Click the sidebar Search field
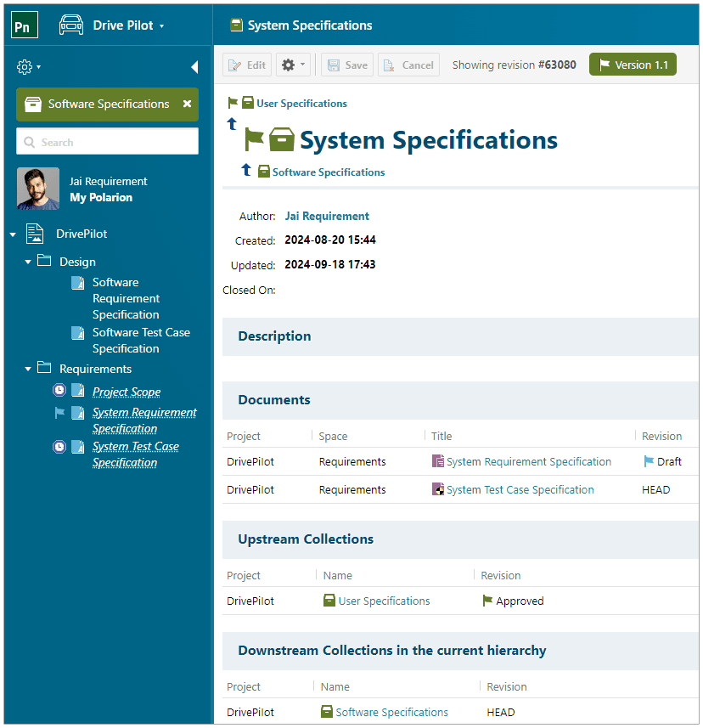 point(108,142)
